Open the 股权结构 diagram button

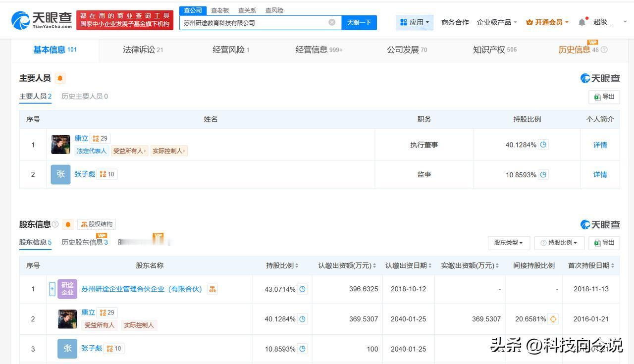click(x=97, y=224)
